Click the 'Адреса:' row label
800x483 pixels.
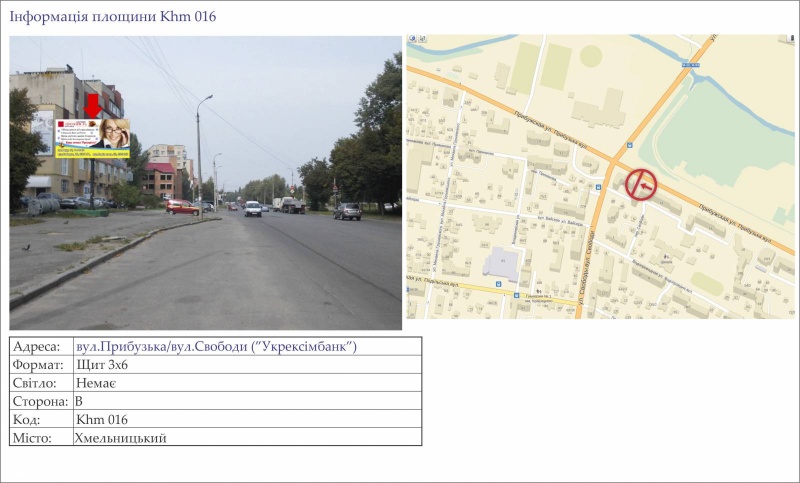tap(37, 346)
